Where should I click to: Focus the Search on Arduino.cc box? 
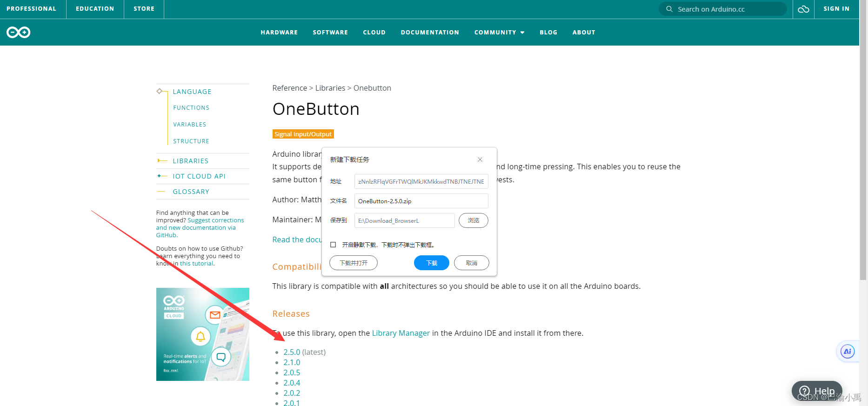click(723, 9)
